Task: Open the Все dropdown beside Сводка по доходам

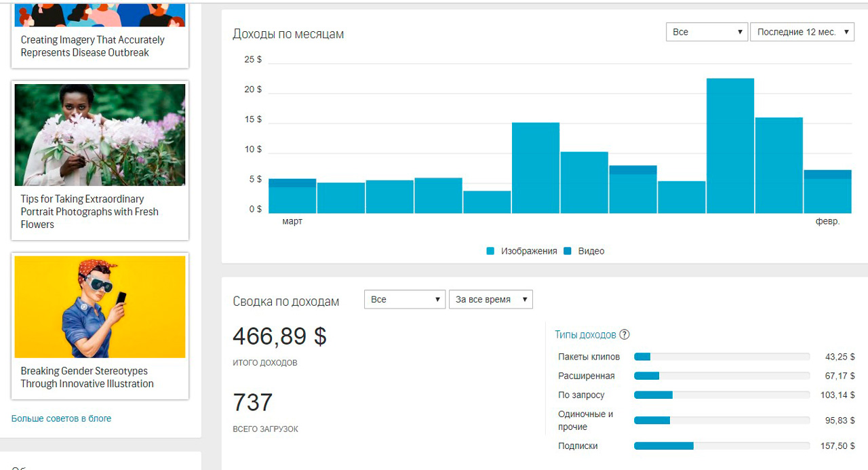Action: [404, 299]
